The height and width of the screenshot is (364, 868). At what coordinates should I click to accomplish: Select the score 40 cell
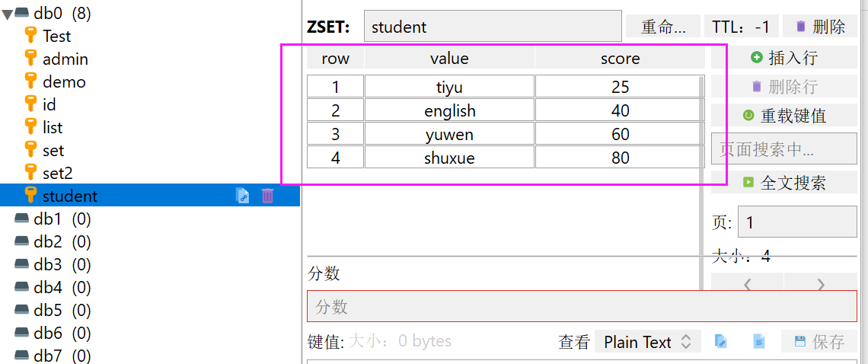(x=620, y=110)
